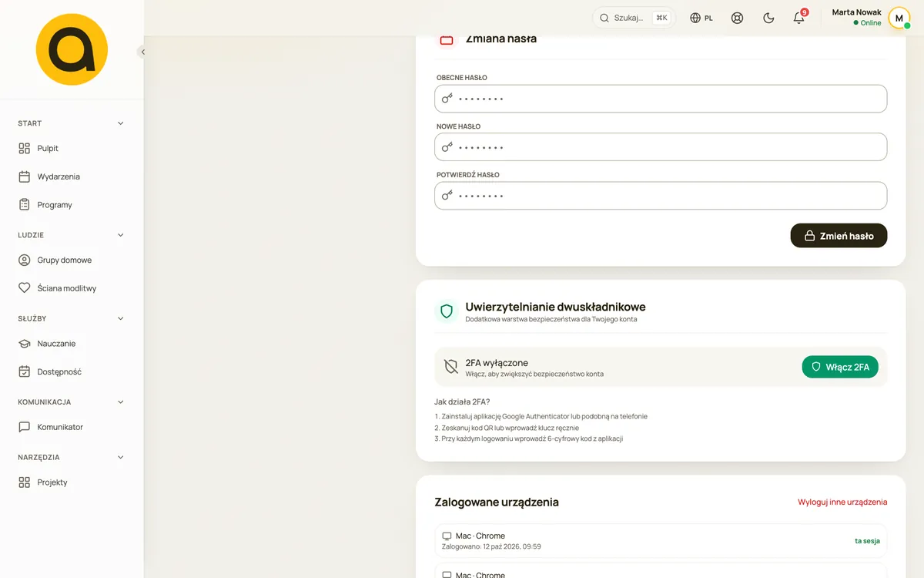This screenshot has height=578, width=924.
Task: Open notifications bell icon
Action: point(798,18)
